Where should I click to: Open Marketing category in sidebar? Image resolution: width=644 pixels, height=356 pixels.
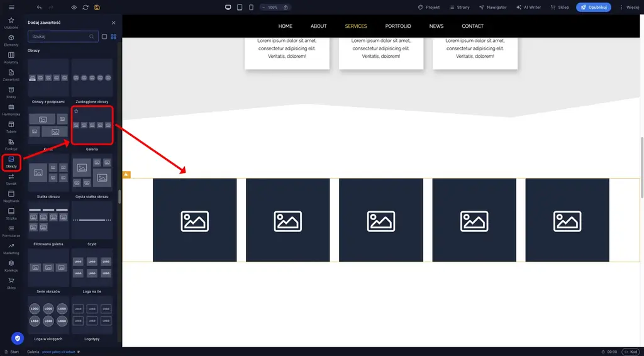(11, 249)
